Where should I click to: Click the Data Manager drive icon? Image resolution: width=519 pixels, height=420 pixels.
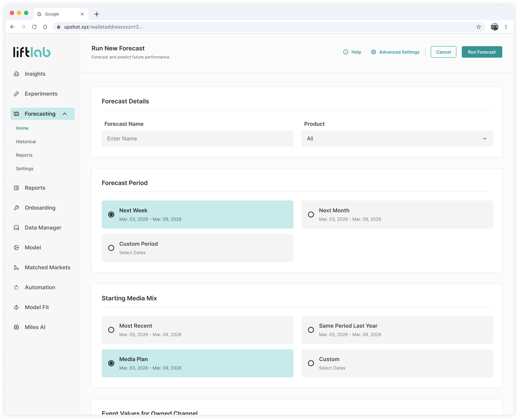point(16,228)
